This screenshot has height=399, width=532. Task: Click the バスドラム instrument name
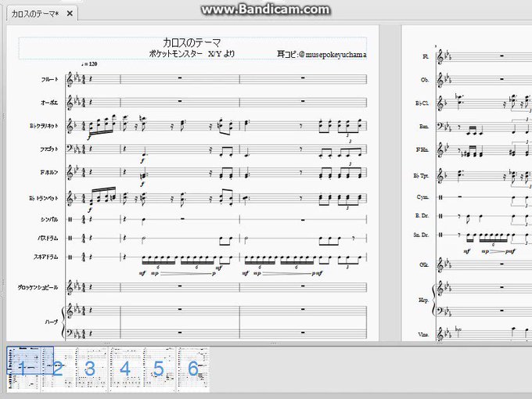point(48,238)
